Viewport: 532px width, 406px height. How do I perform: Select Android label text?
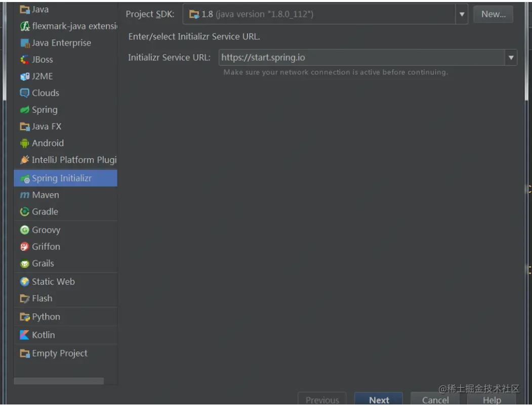48,143
